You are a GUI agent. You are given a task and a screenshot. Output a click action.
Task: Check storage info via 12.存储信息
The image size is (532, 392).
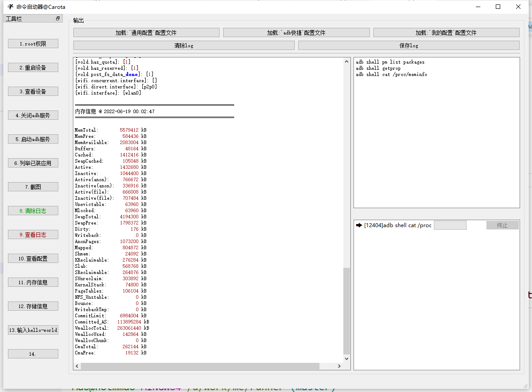pos(33,306)
